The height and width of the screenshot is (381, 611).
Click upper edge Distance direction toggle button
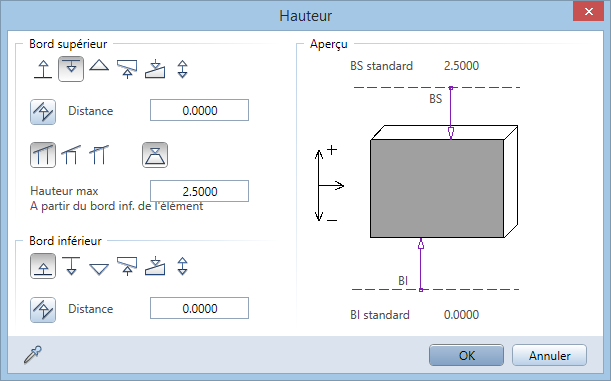coord(43,112)
